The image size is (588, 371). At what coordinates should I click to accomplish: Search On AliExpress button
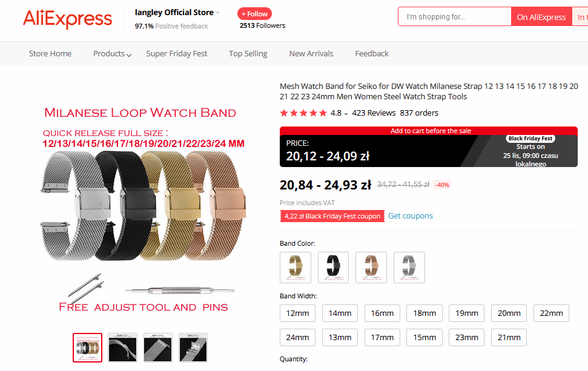[x=541, y=17]
